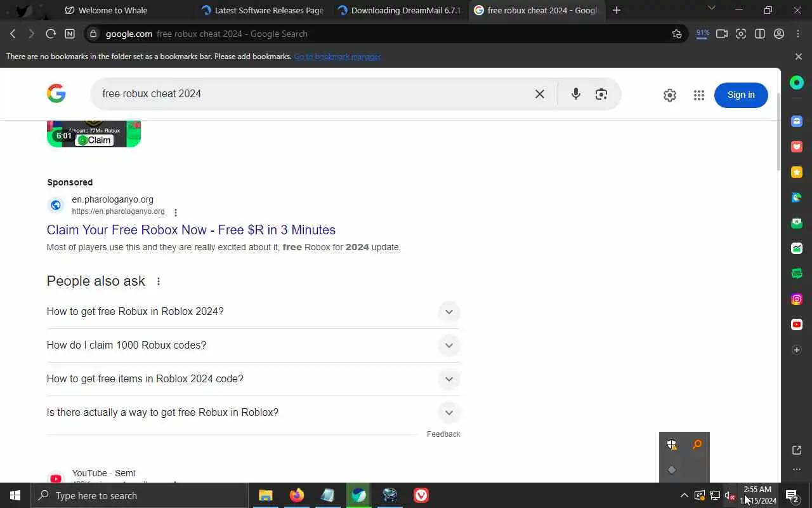This screenshot has width=812, height=508.
Task: Expand 'How do I claim 1000 Robux codes?'
Action: click(x=253, y=345)
